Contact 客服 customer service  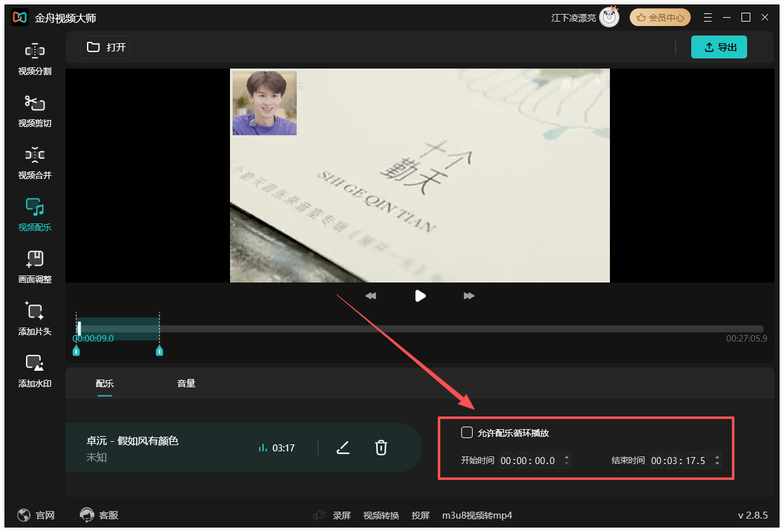99,515
